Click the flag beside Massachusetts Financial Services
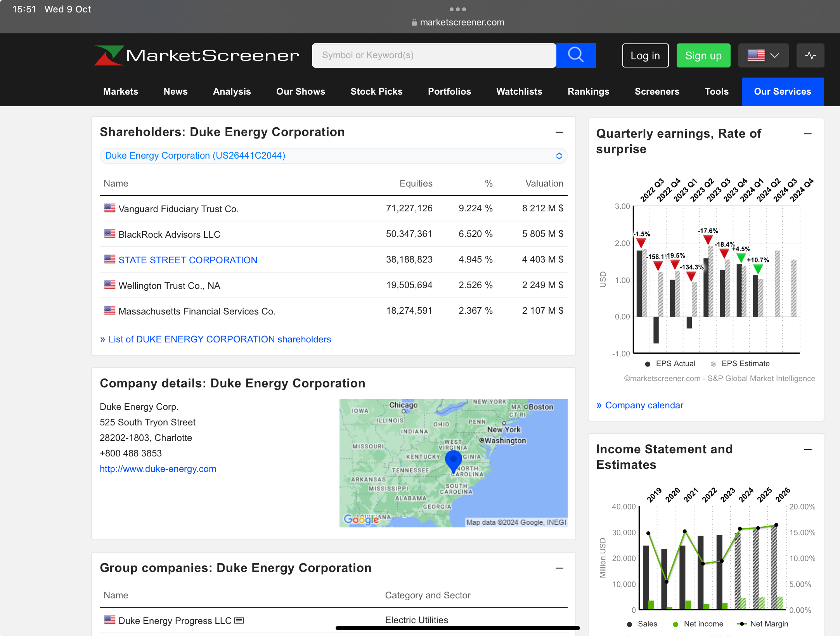Screen dimensions: 840x636 (110, 310)
